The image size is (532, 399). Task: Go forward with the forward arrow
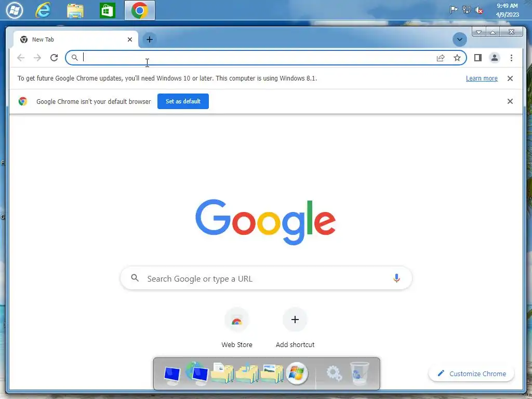pos(37,58)
